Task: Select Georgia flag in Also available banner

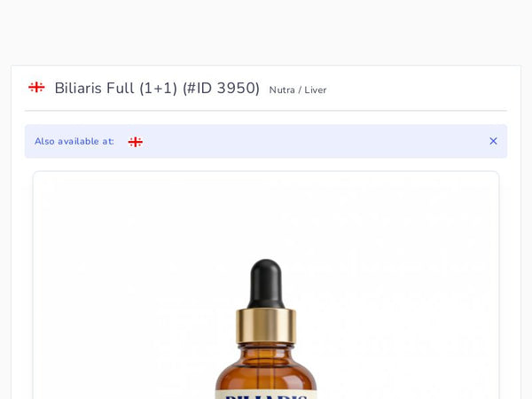Action: 136,142
